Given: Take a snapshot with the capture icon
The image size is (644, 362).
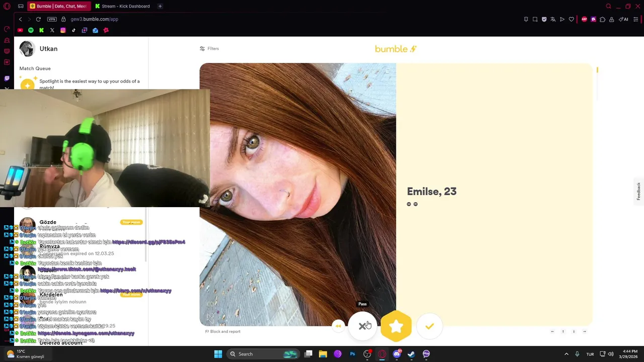Looking at the screenshot, I should (x=535, y=19).
